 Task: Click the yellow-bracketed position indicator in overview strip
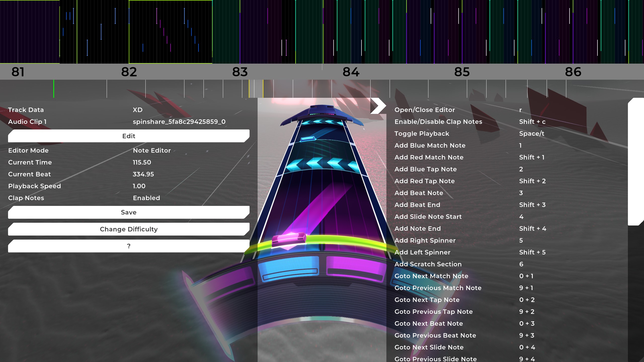[x=256, y=89]
